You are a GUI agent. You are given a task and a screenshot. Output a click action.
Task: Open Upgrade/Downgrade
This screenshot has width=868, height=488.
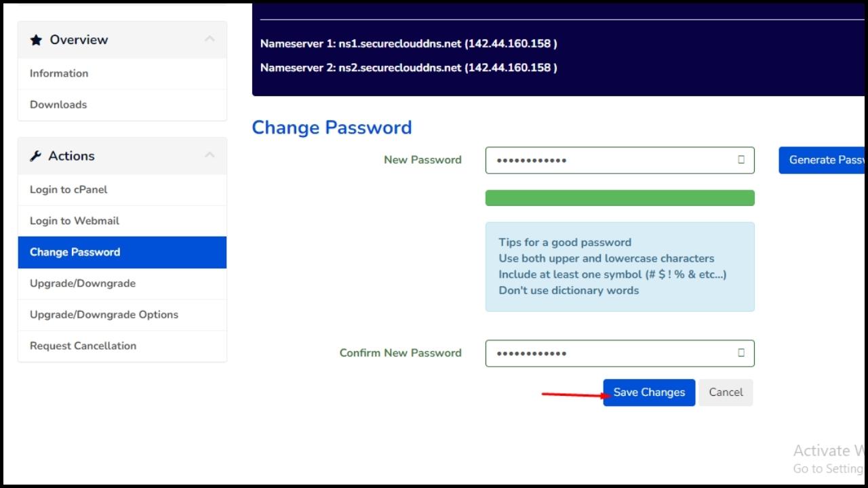(x=82, y=283)
